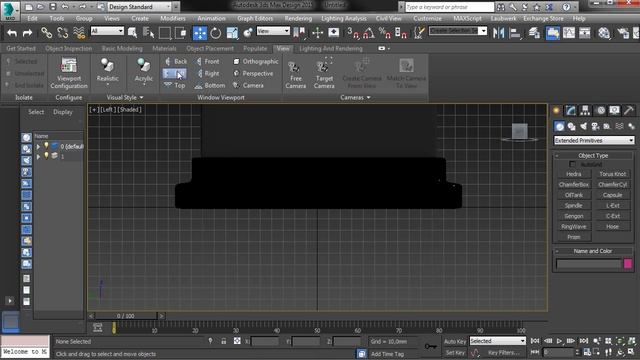
Task: Open the Rendering menu
Action: 298,18
